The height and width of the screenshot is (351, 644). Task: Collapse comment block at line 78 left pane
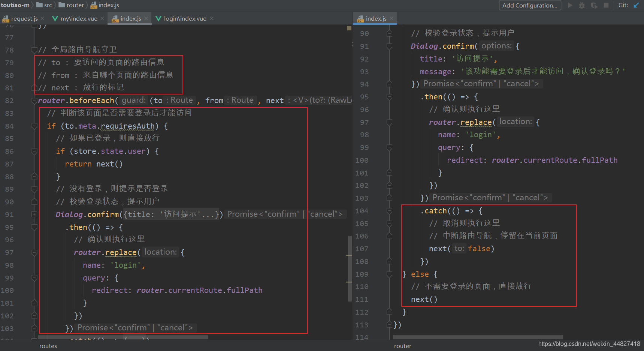click(x=34, y=50)
